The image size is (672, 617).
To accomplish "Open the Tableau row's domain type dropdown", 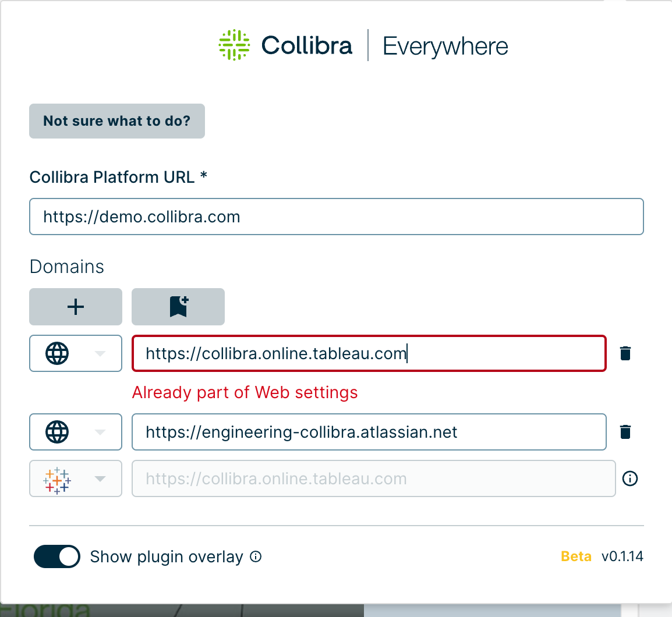I will 99,478.
